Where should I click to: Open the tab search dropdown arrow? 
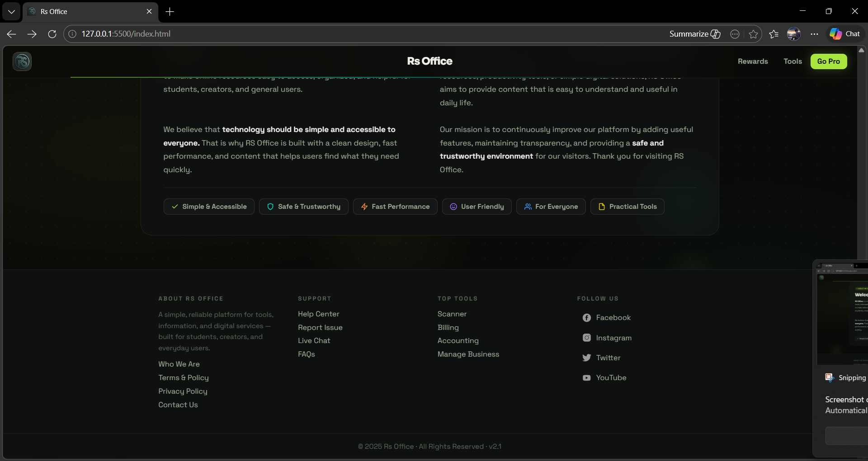pyautogui.click(x=11, y=12)
